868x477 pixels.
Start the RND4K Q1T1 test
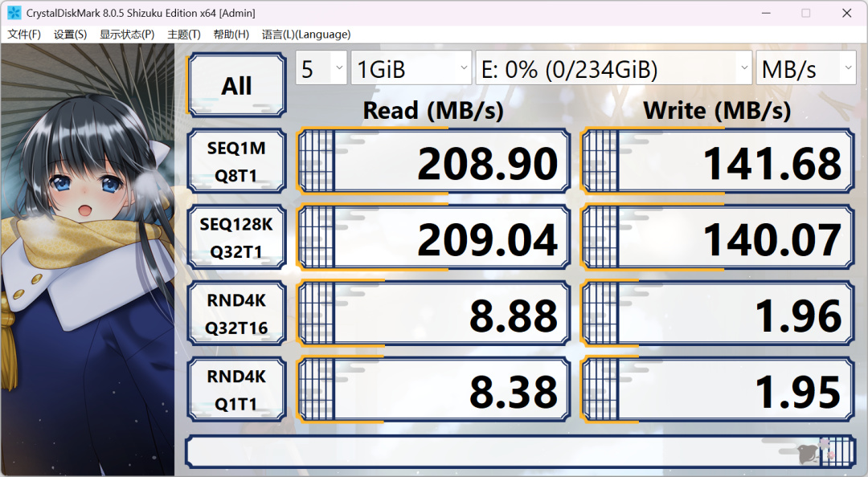(236, 389)
